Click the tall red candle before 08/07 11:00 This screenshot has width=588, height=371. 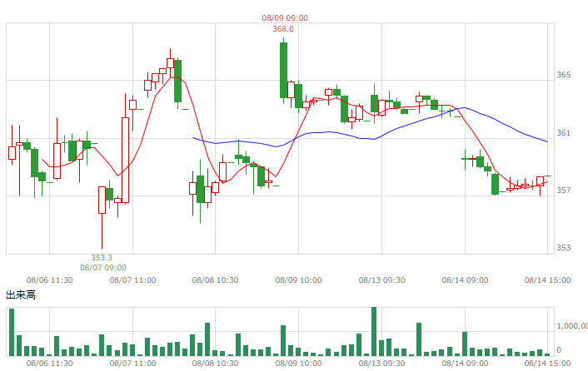(x=125, y=161)
